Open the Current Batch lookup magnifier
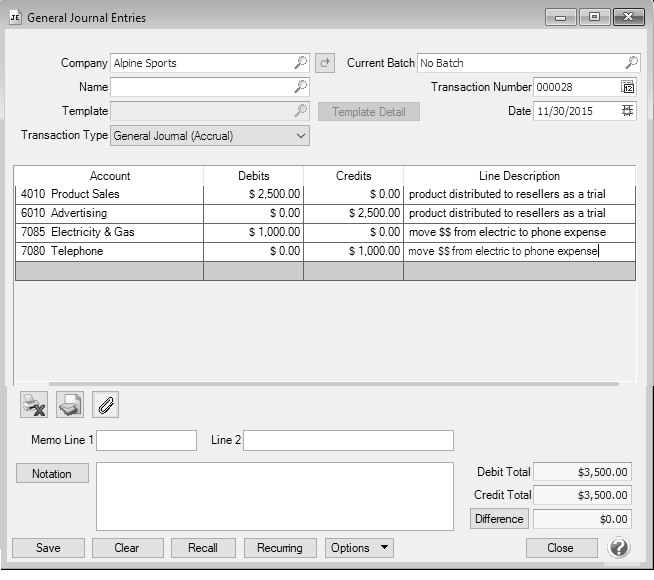The width and height of the screenshot is (654, 580). (631, 63)
